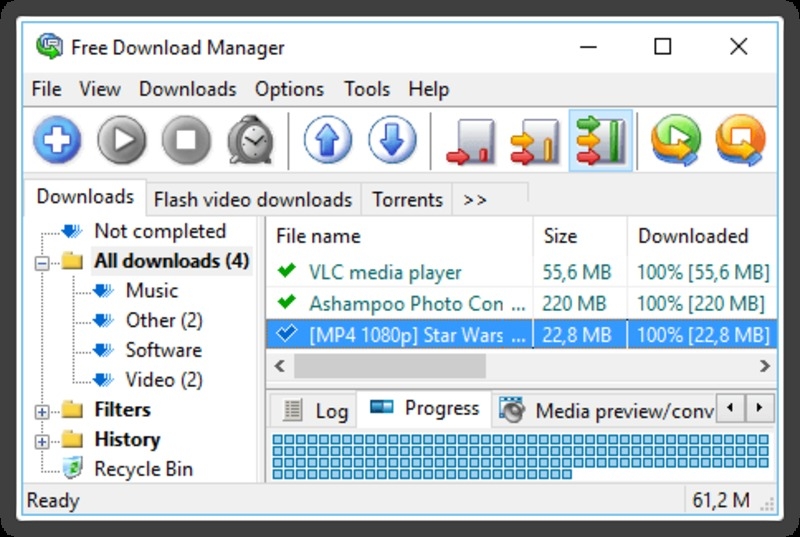This screenshot has width=800, height=537.
Task: Select the [MP4 1080p] Star Wars row
Action: 521,335
